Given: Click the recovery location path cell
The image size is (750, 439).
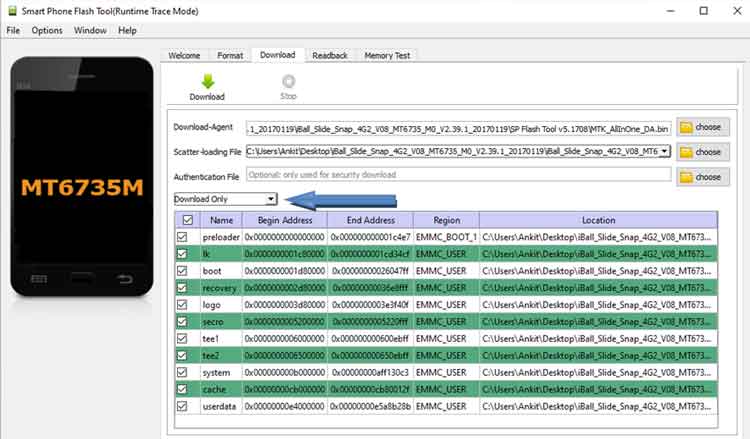Looking at the screenshot, I should [x=598, y=287].
